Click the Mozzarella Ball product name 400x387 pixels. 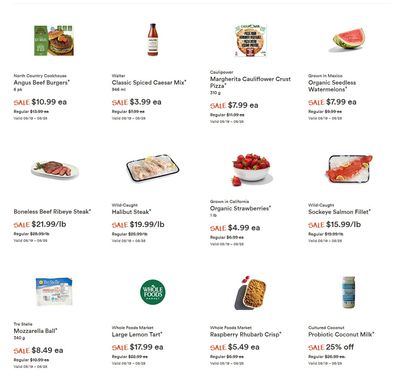[x=35, y=331]
